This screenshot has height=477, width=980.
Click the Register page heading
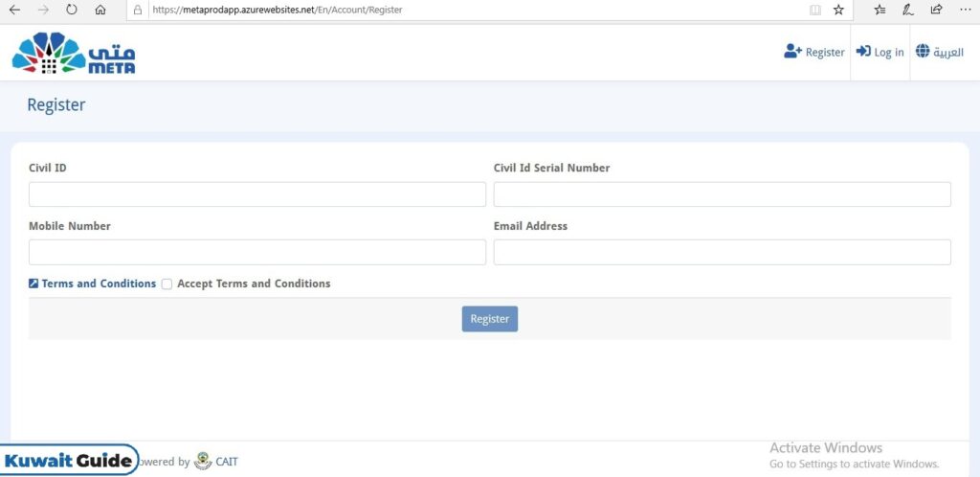point(56,105)
